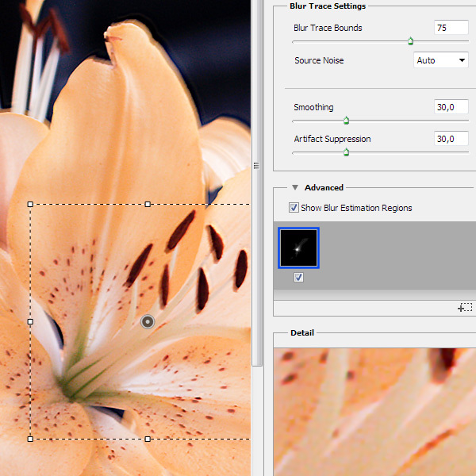Open the Source Noise dropdown
This screenshot has height=476, width=476.
point(441,60)
